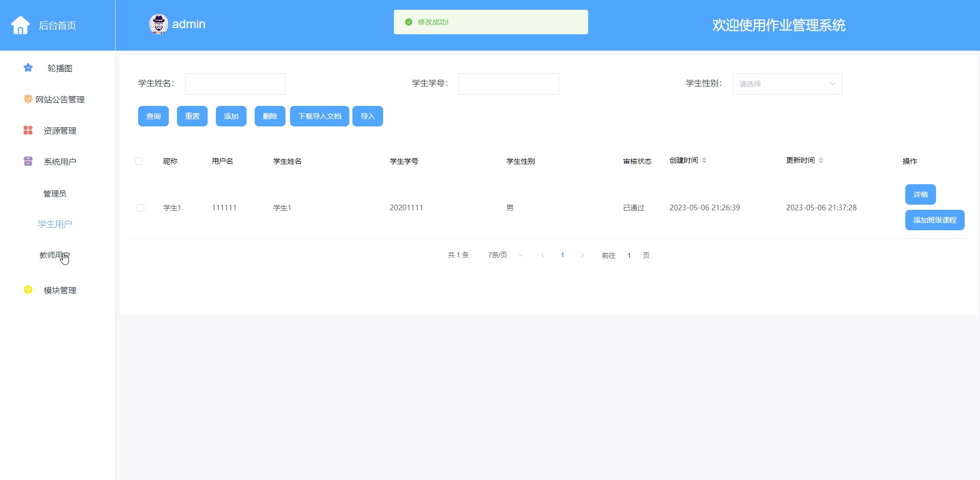Click the orange badge icon for 网站公告管理
Image resolution: width=980 pixels, height=480 pixels.
click(x=28, y=99)
